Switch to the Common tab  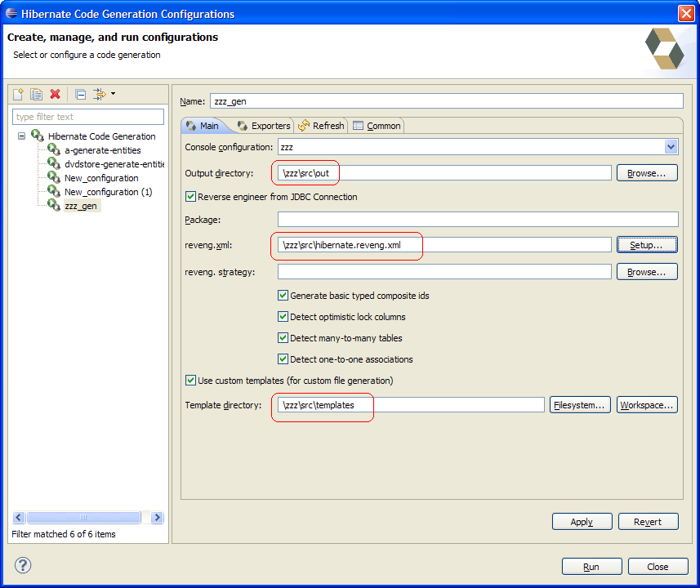pyautogui.click(x=377, y=126)
